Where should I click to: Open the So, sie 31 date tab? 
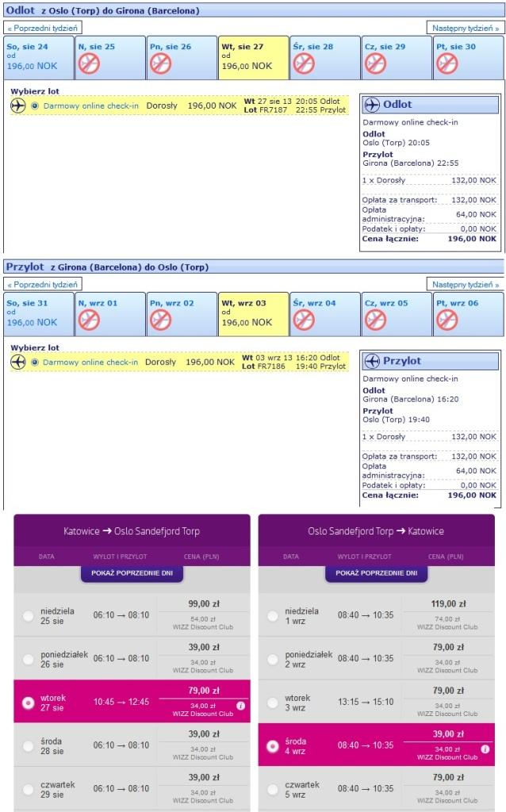pos(39,314)
